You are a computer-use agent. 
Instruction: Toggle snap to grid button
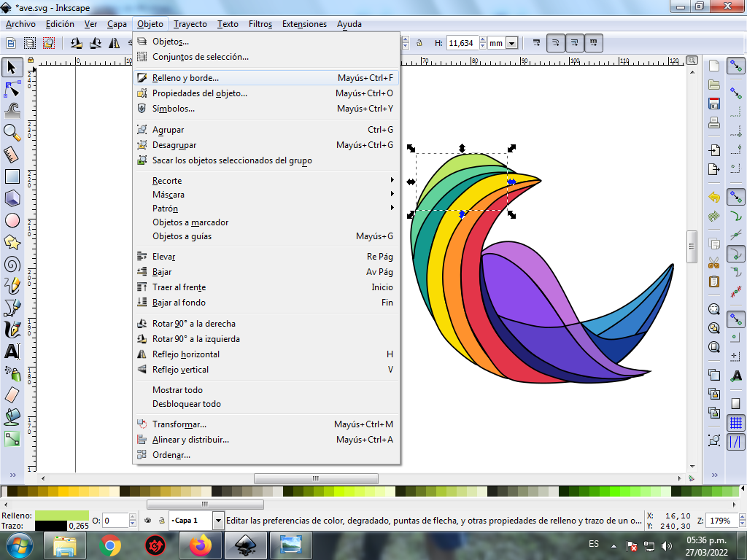pos(736,423)
